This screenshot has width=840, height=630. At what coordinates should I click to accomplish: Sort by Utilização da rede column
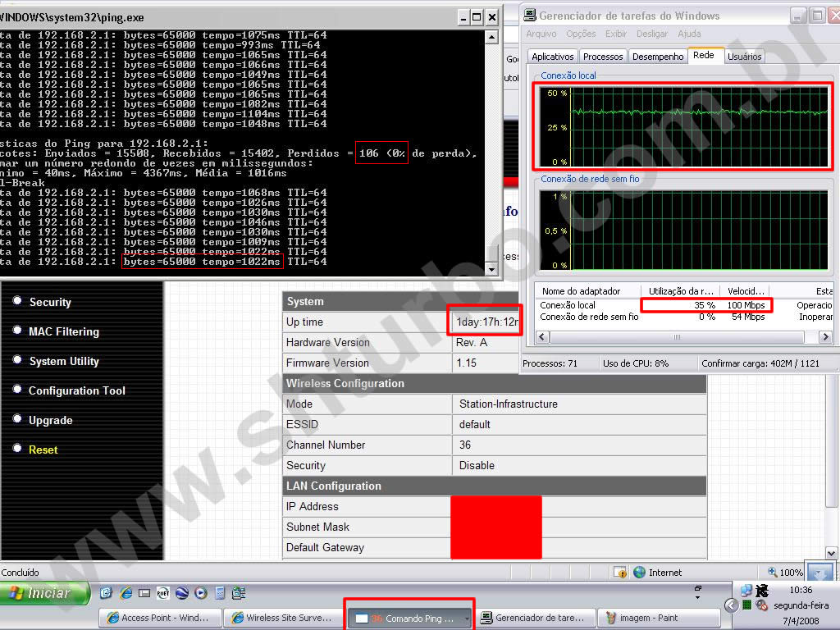pyautogui.click(x=680, y=291)
